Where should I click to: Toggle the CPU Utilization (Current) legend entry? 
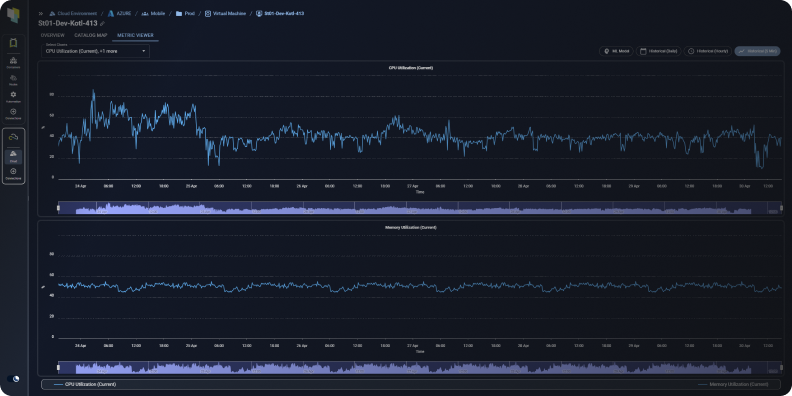[x=85, y=384]
